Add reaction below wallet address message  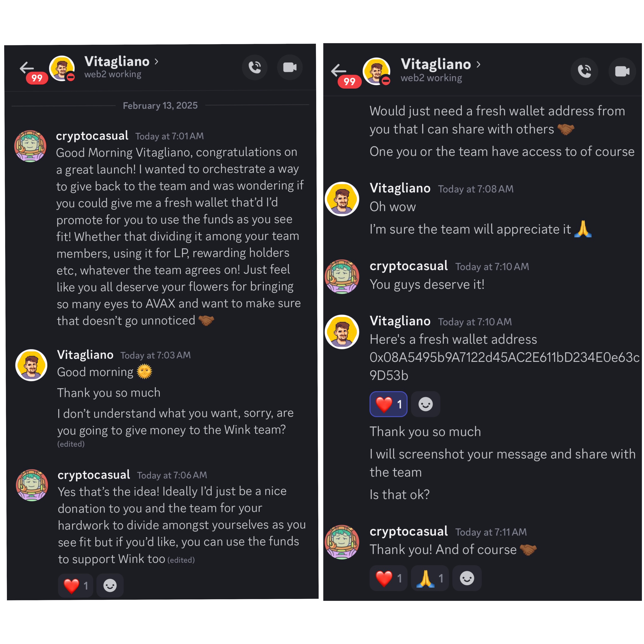(425, 404)
